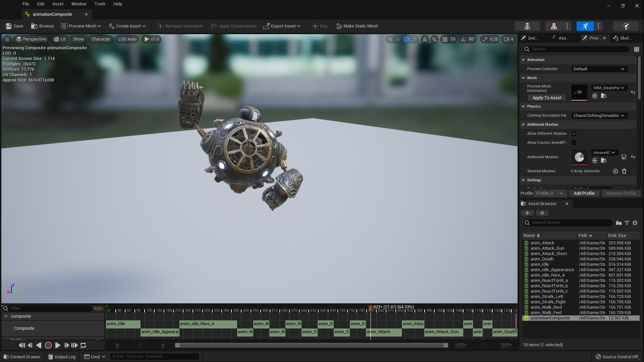
Task: Switch to the Skeleton editor mode
Action: click(528, 26)
